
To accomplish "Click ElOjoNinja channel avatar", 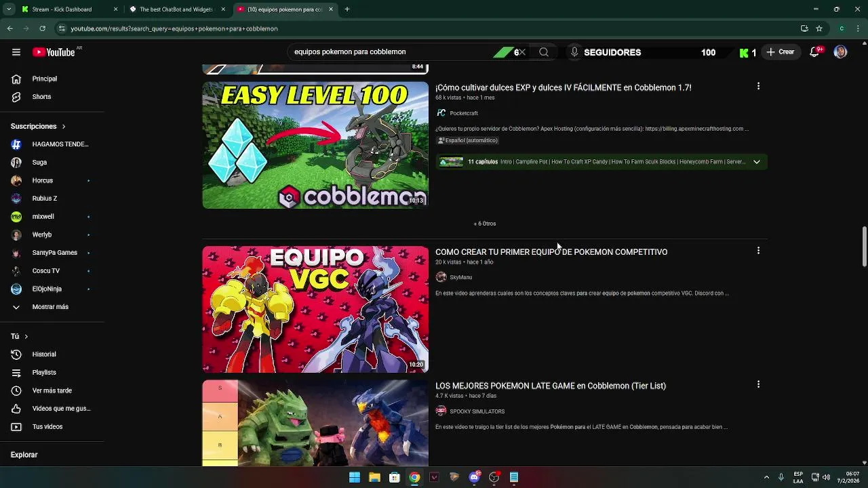I will coord(16,289).
